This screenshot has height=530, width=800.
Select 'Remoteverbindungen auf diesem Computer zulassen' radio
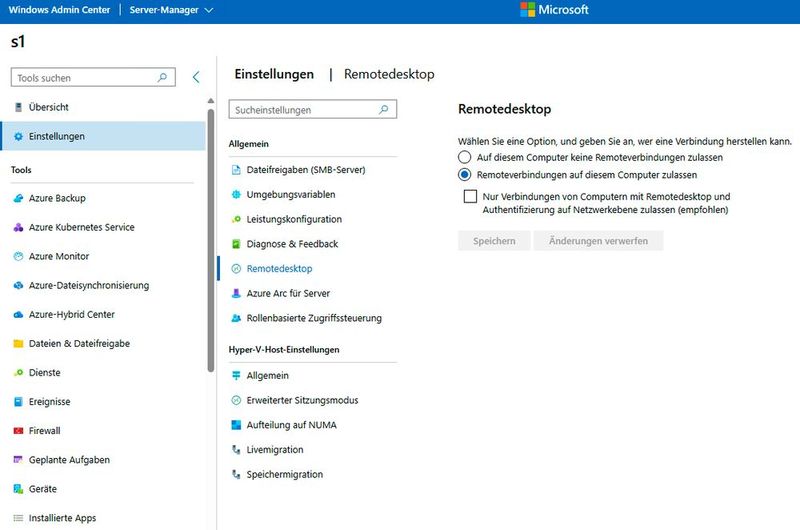[x=464, y=174]
